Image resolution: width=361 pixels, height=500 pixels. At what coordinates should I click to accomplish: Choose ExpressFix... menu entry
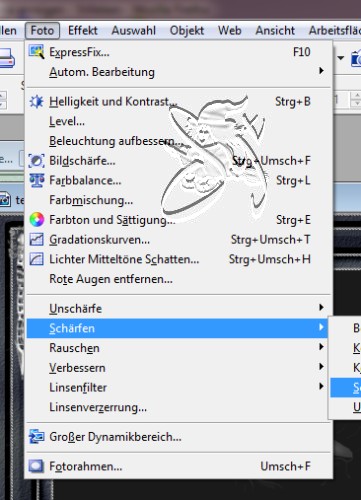(x=180, y=52)
